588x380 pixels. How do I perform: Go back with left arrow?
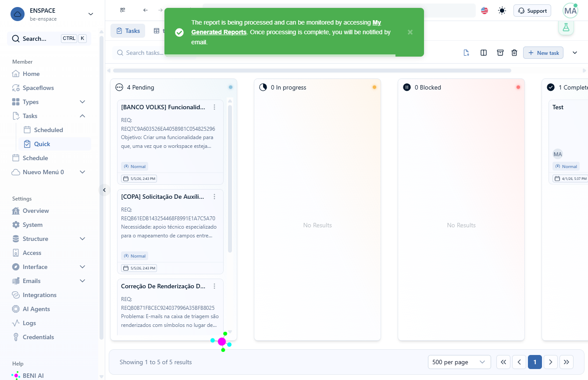coord(146,10)
